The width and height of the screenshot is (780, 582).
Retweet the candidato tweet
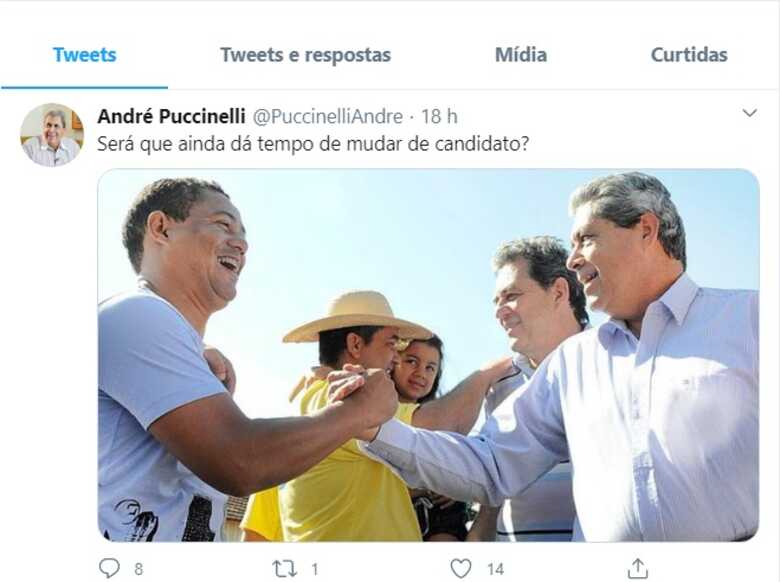coord(285,568)
